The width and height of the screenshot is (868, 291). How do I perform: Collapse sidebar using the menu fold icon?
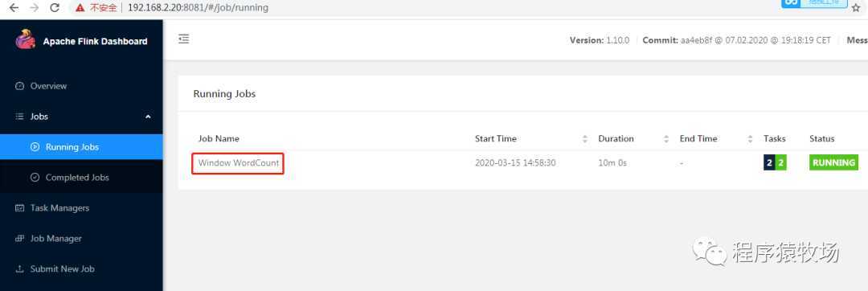point(184,39)
